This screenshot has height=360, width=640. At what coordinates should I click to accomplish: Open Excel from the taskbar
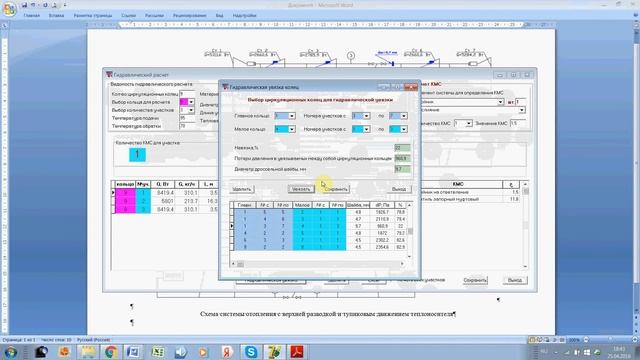click(x=158, y=351)
